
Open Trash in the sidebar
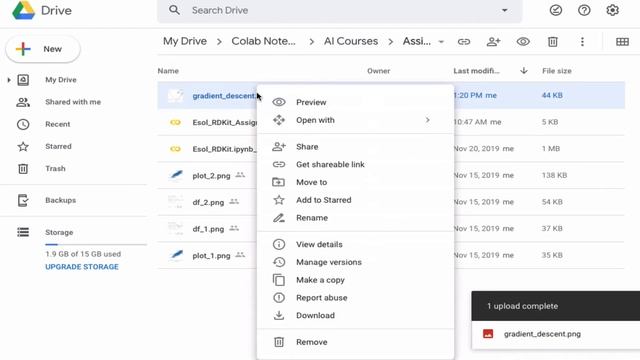coord(55,168)
